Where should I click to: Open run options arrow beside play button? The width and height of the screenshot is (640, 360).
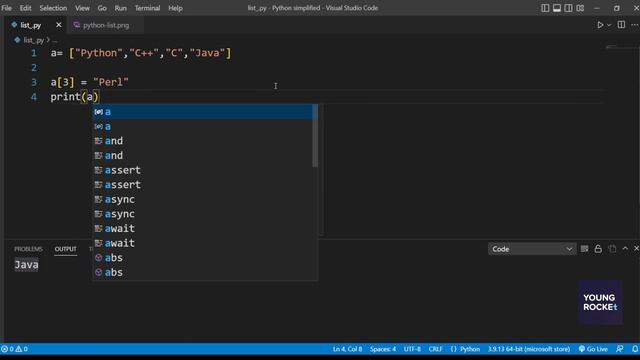[x=609, y=25]
